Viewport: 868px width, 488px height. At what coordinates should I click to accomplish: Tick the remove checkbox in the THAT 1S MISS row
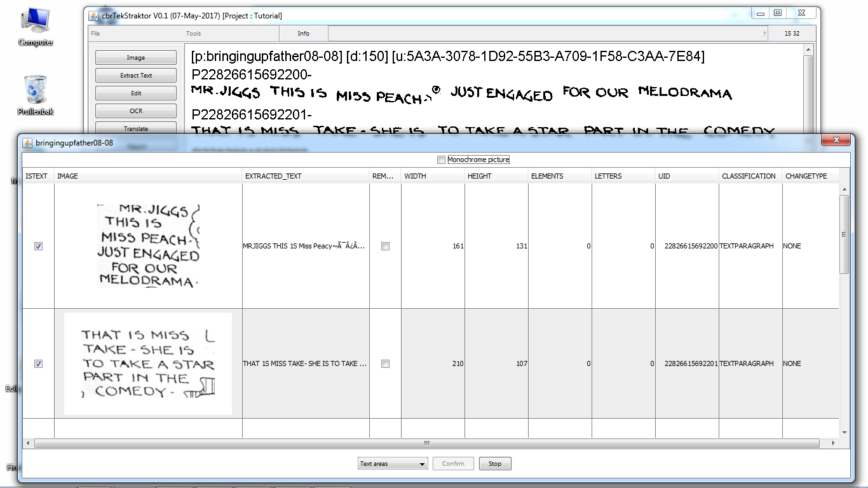click(x=385, y=363)
